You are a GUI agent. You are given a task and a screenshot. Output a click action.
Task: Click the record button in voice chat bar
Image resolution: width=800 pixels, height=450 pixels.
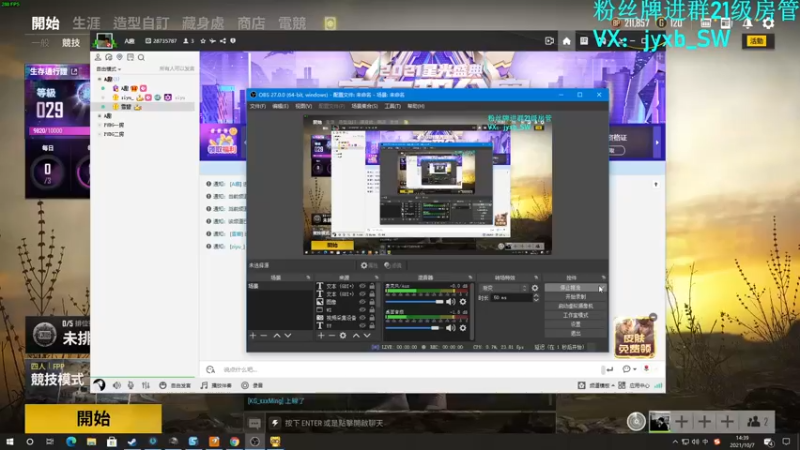point(253,385)
